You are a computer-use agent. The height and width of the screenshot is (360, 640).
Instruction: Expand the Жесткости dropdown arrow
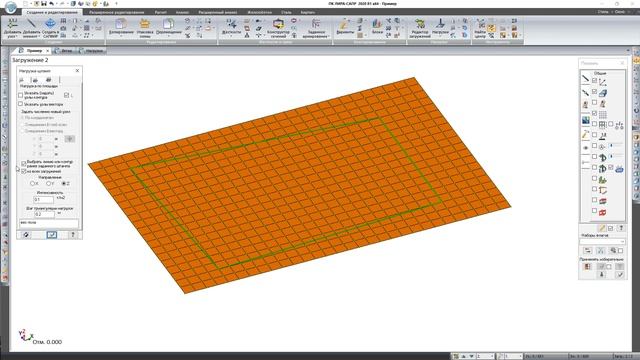tap(231, 36)
